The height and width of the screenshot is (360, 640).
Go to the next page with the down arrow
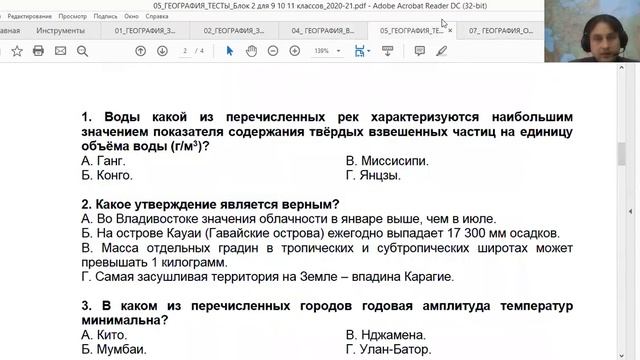[x=162, y=51]
